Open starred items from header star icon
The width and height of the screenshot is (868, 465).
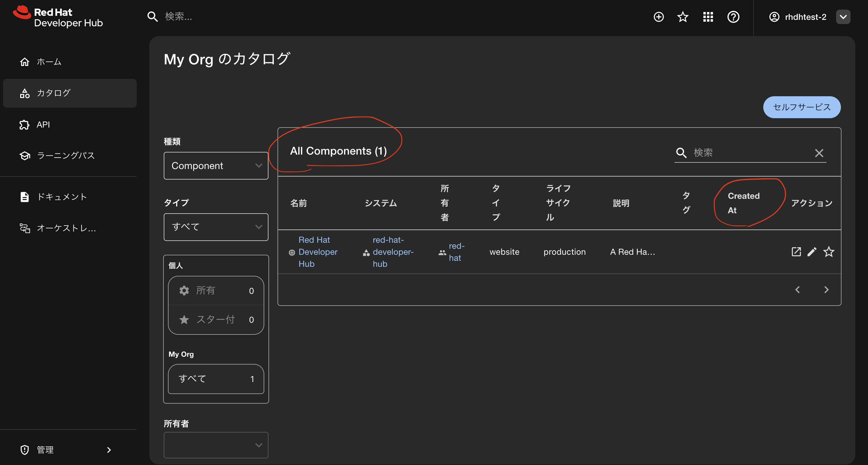coord(683,17)
